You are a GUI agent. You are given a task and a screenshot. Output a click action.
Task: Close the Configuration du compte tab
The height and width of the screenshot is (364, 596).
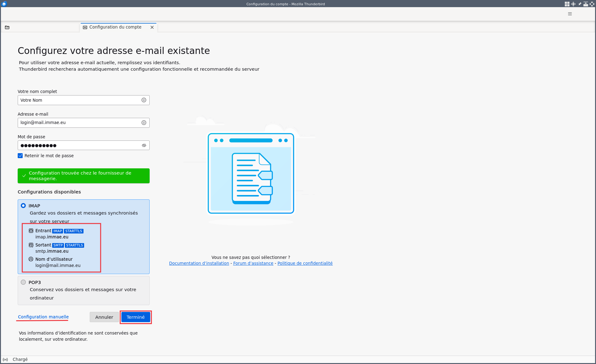click(x=152, y=27)
